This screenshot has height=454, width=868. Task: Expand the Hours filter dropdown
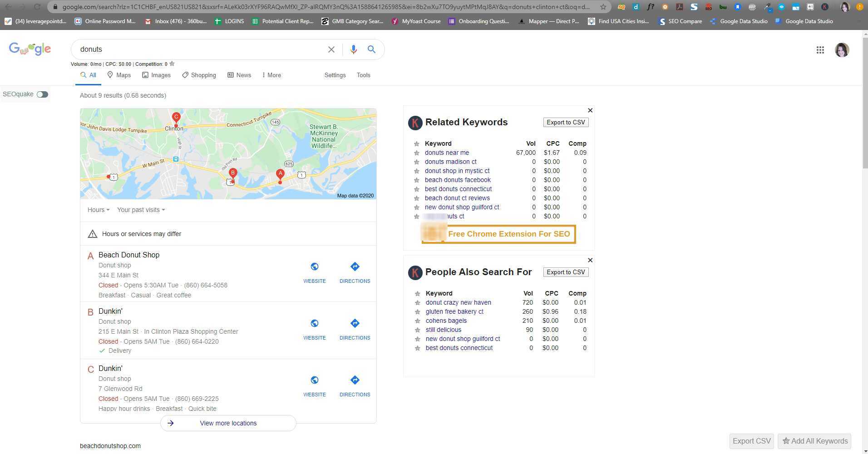[98, 210]
